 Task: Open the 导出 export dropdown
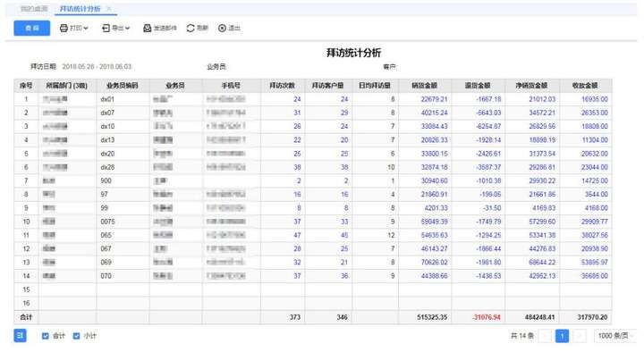[115, 28]
